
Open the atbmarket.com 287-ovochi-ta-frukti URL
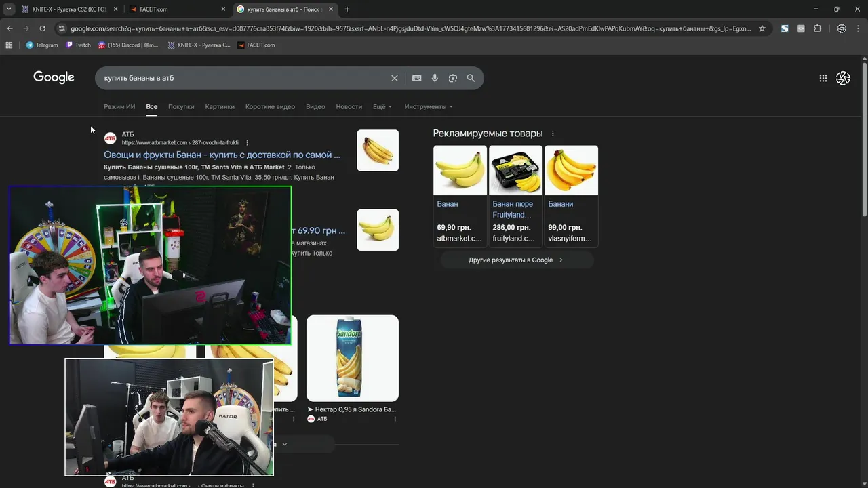point(180,143)
